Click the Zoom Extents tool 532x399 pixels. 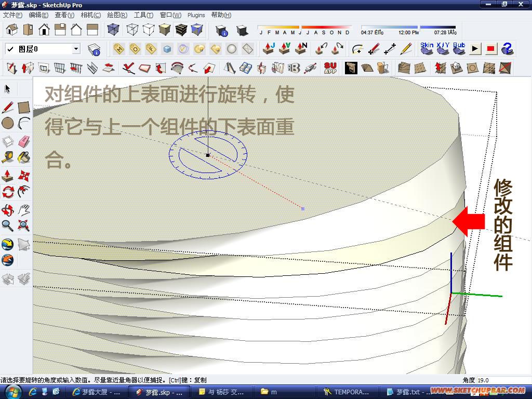[x=24, y=225]
